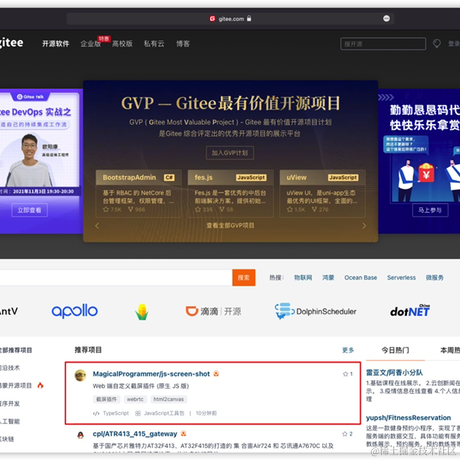Screen dimensions: 460x460
Task: Click the 加入GVP计划 button
Action: click(230, 153)
